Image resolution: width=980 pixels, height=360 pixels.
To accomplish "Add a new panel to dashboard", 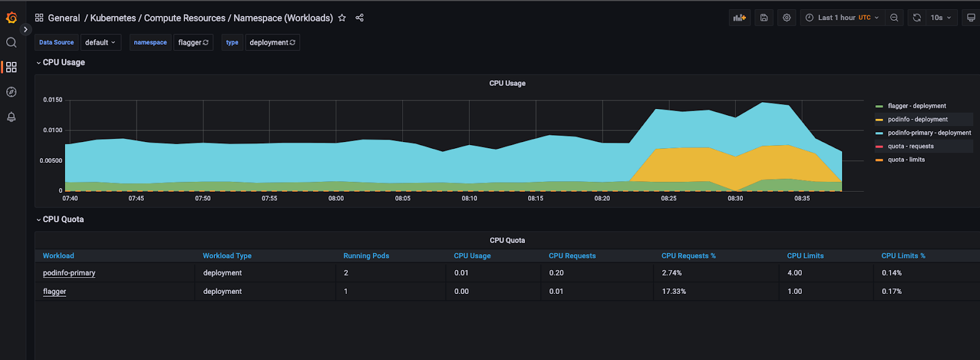I will [x=740, y=18].
